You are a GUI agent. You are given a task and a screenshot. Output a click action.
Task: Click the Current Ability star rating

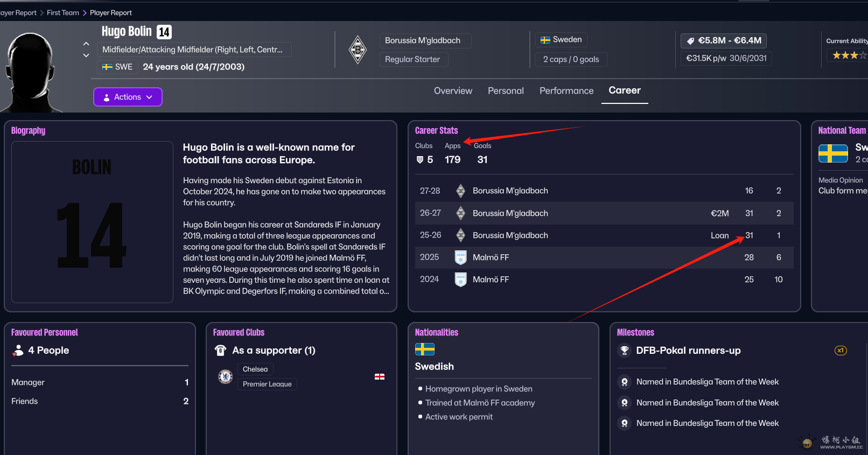[x=849, y=55]
